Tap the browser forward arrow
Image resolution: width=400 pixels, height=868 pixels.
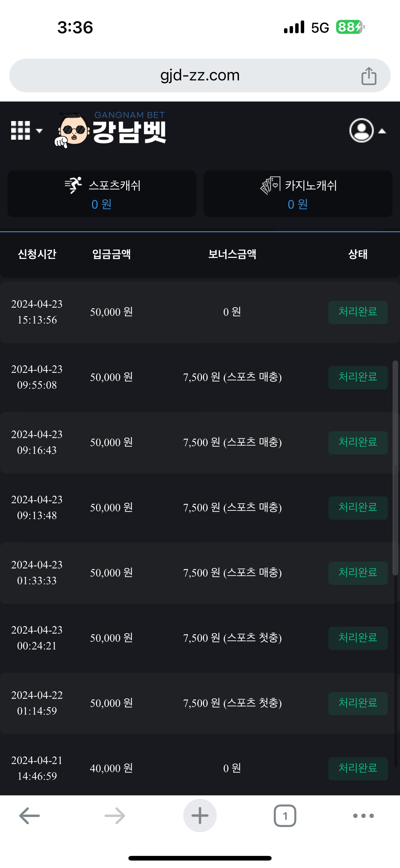click(x=115, y=816)
